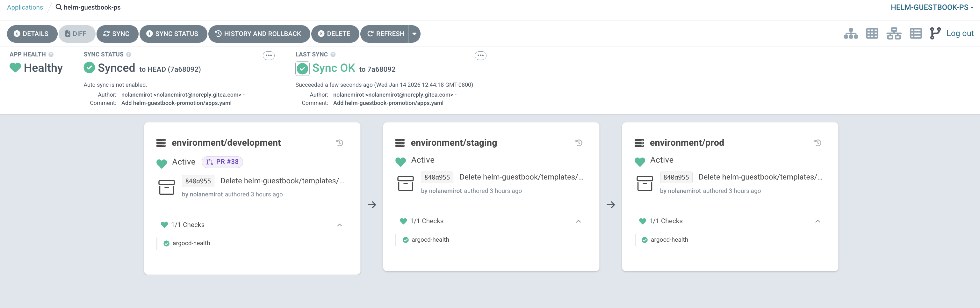Click the Log out link
Viewport: 980px width, 308px height.
(960, 33)
